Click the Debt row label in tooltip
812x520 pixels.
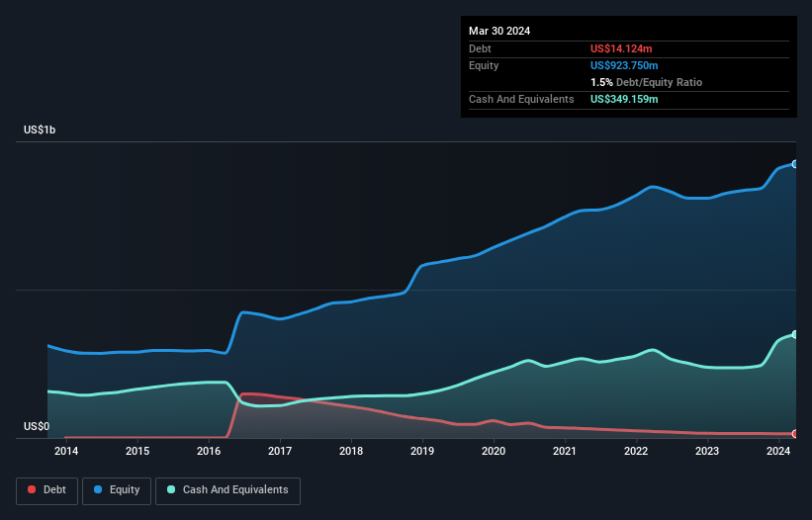click(x=480, y=48)
